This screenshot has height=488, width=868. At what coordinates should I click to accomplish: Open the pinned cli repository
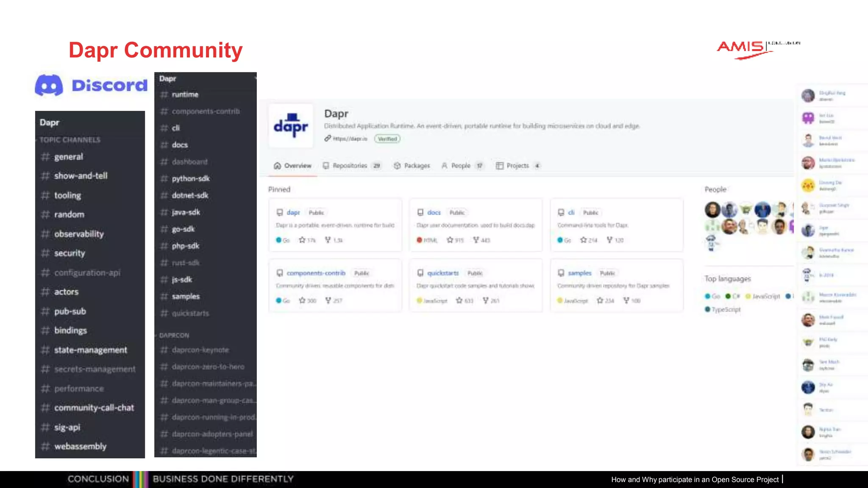click(x=571, y=213)
